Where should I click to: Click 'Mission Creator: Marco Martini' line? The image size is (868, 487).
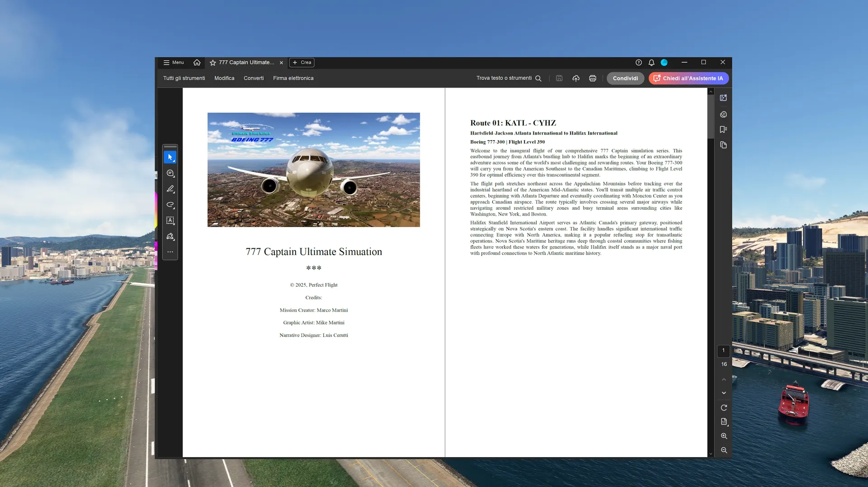click(314, 310)
